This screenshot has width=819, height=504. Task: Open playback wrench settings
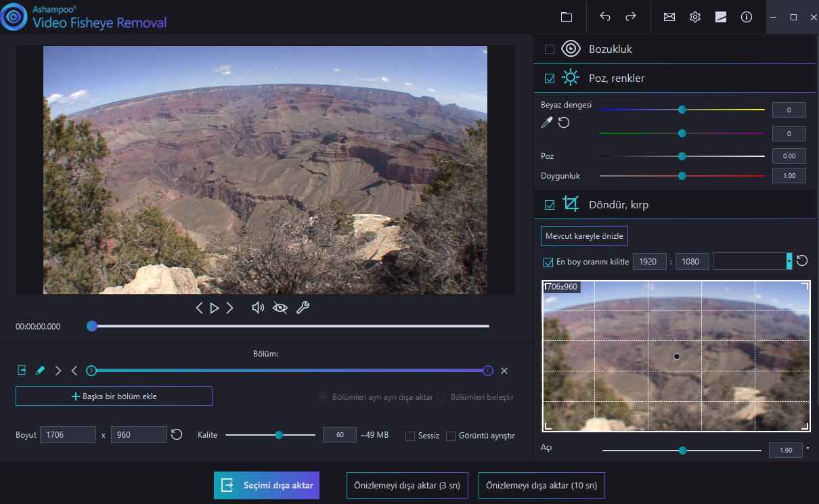click(303, 308)
